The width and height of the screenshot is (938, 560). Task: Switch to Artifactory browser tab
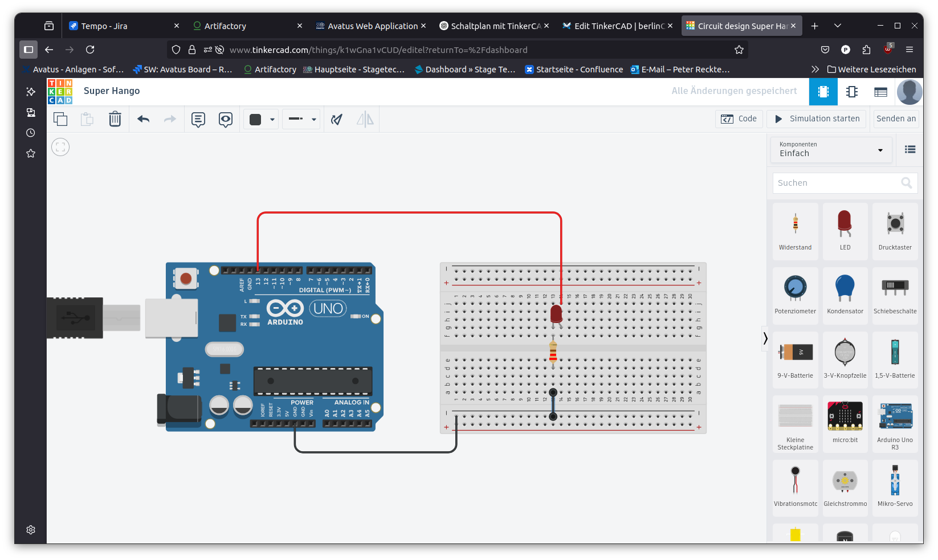(x=247, y=26)
